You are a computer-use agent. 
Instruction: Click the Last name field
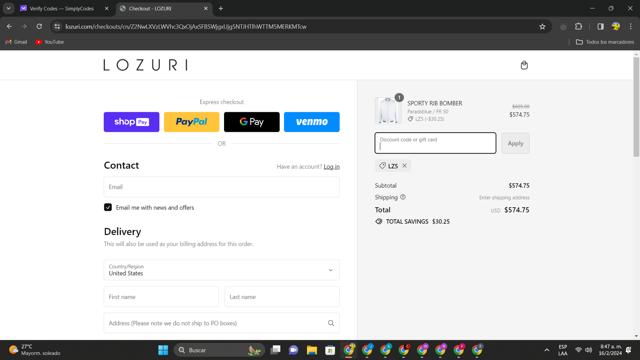(x=282, y=297)
